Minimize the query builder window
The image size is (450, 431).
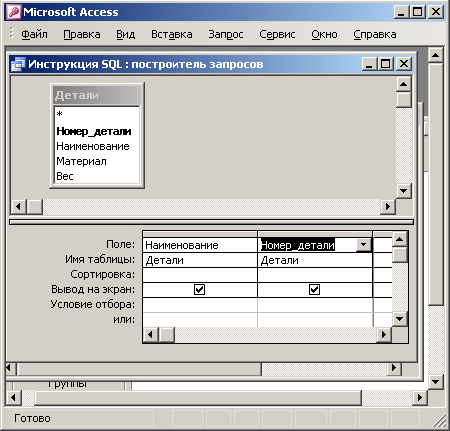coord(369,64)
